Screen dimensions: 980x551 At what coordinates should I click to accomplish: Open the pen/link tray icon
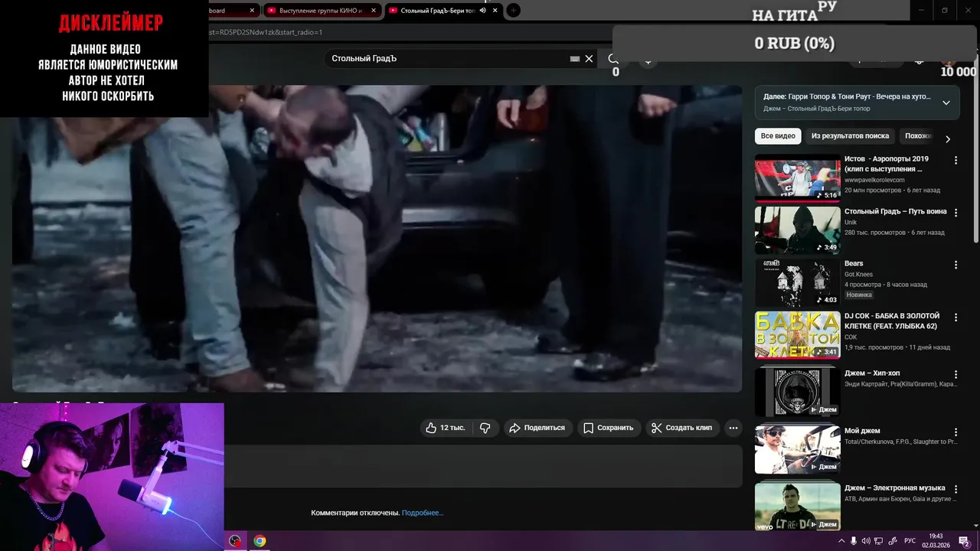[893, 541]
